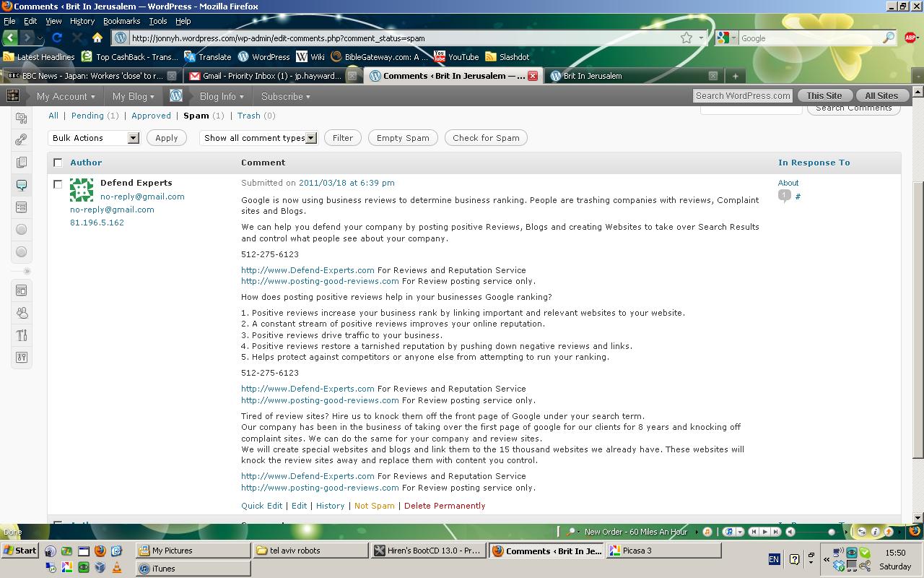The width and height of the screenshot is (924, 578).
Task: Open the Comments icon in the WordPress sidebar
Action: tap(21, 185)
